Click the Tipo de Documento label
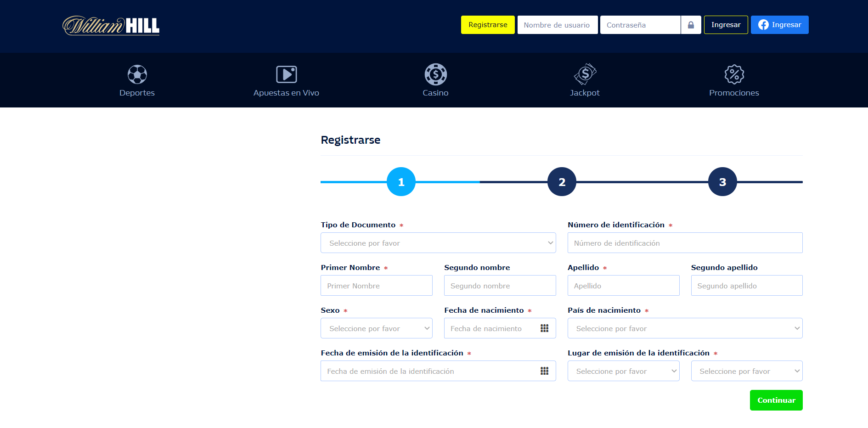 coord(358,225)
